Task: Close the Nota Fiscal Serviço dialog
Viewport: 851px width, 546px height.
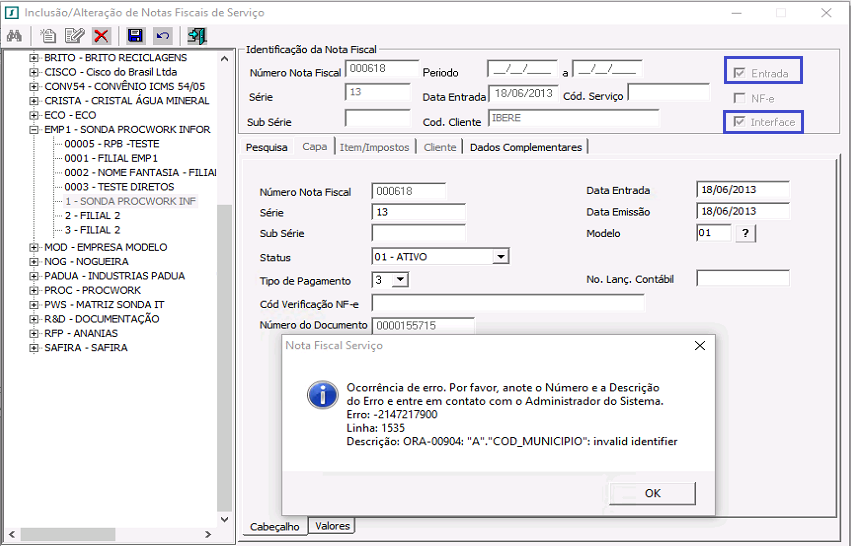Action: 700,346
